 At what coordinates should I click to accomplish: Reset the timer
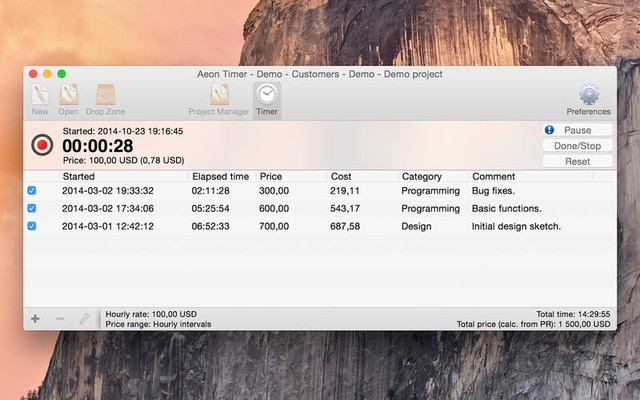578,161
